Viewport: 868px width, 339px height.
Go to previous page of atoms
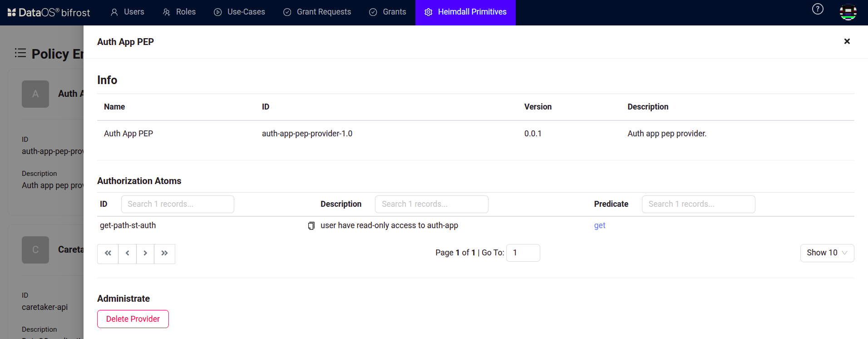pos(128,254)
